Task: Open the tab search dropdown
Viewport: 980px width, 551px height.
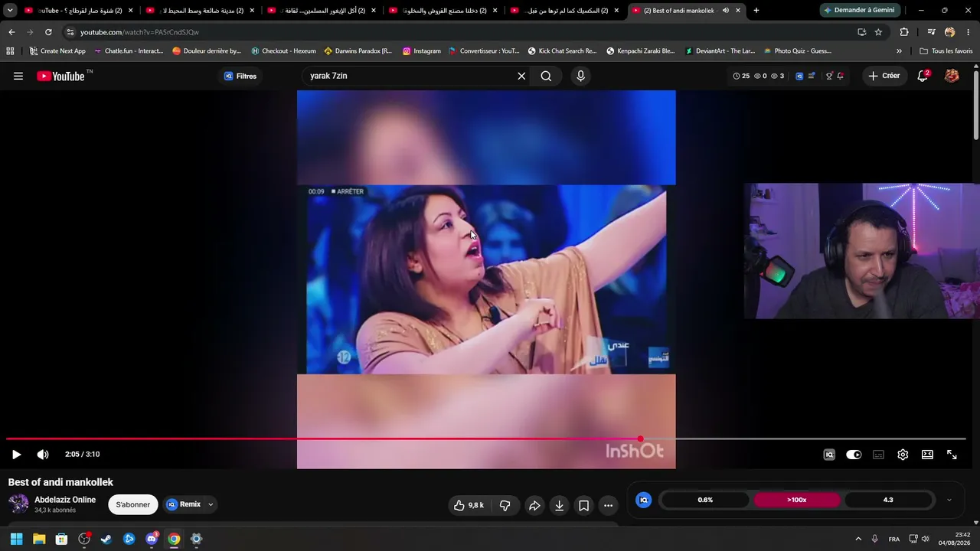Action: (x=10, y=11)
